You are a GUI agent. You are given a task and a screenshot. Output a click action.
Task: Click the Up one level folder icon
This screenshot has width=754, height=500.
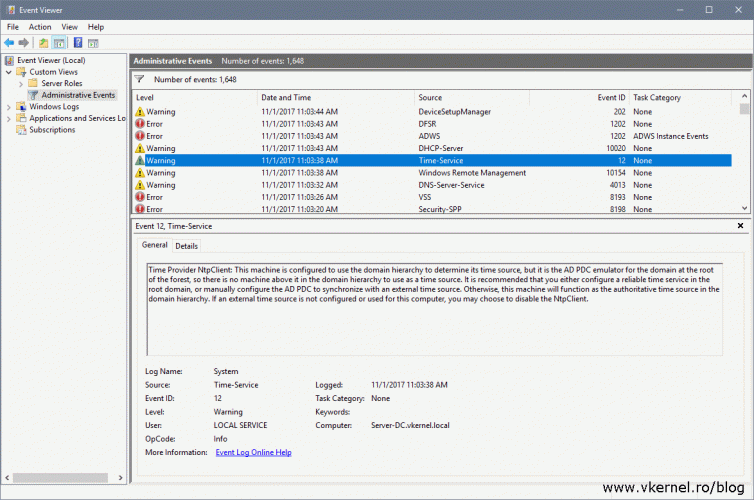pos(44,43)
